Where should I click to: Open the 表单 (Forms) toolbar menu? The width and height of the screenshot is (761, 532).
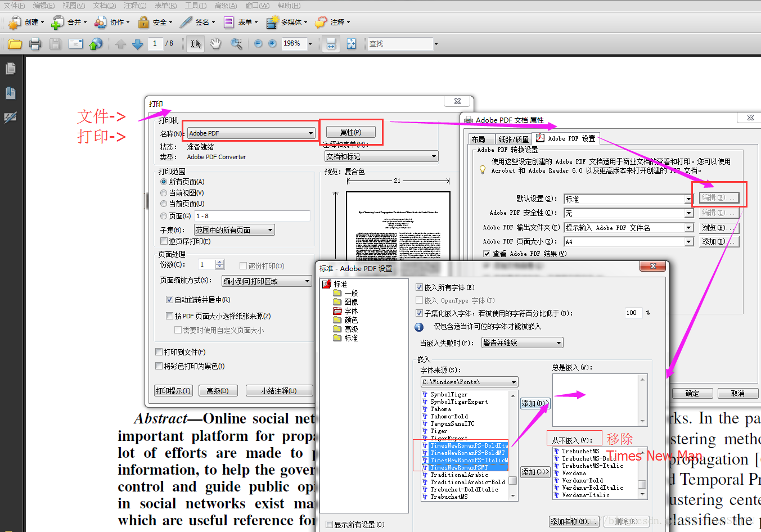[241, 22]
